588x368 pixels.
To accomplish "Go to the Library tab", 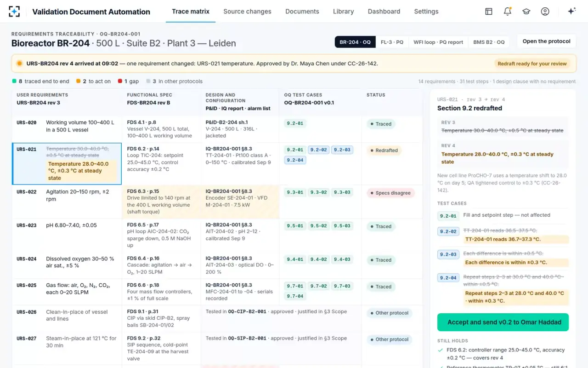I will 344,11.
